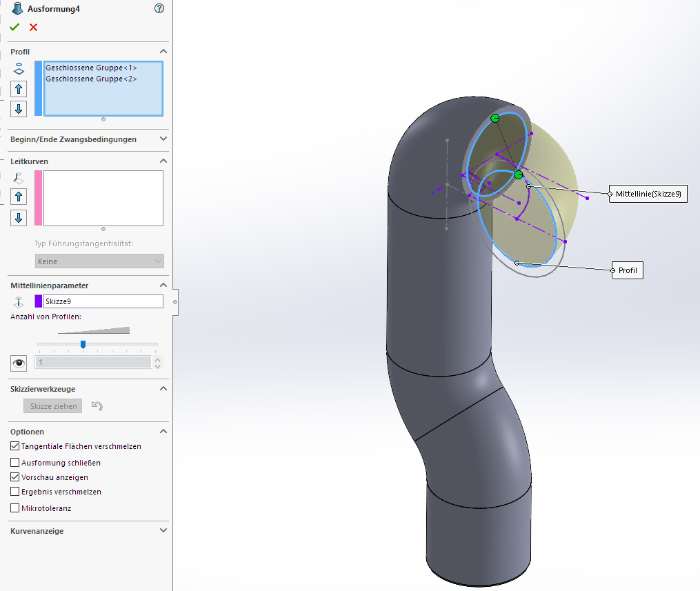Click the undo sketch drag icon
700x591 pixels.
pyautogui.click(x=97, y=406)
